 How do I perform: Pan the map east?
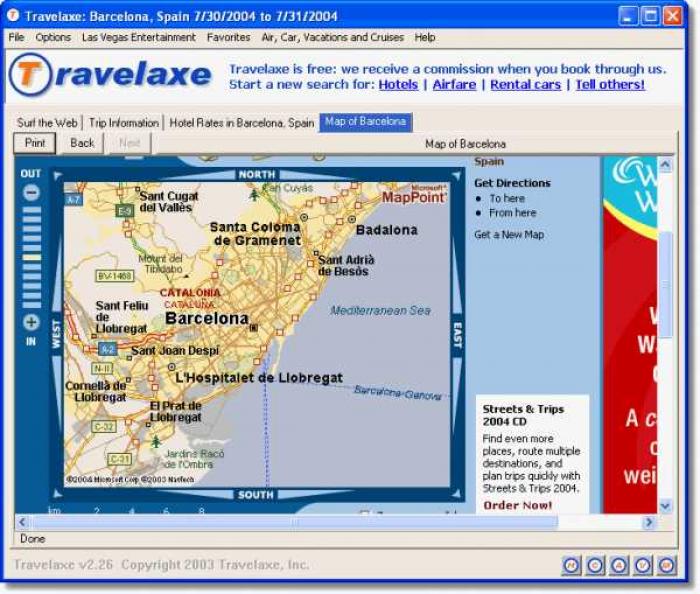457,335
